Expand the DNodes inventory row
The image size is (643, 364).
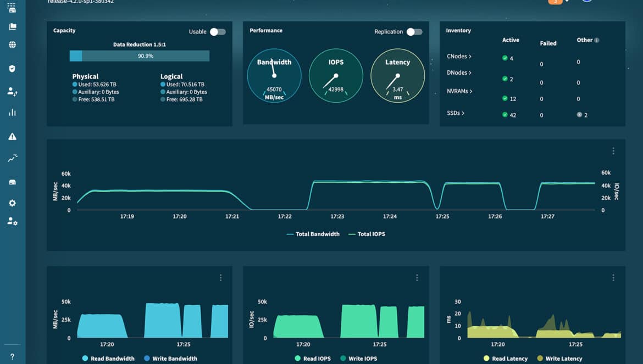click(459, 72)
